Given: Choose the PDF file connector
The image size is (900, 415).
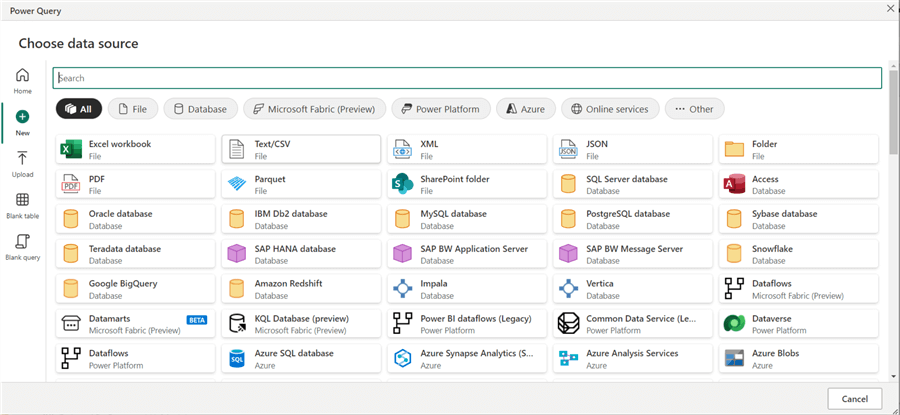Looking at the screenshot, I should pyautogui.click(x=135, y=184).
